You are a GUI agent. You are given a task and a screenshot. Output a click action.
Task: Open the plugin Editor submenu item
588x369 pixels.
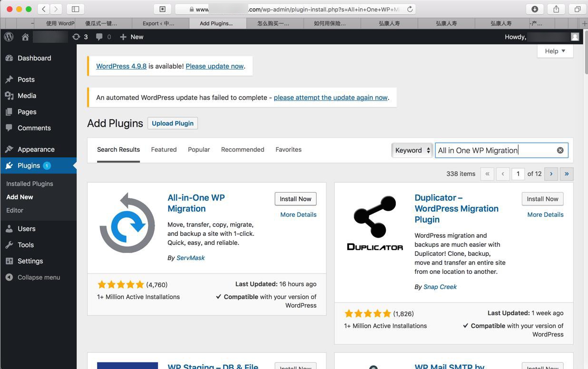(x=15, y=210)
